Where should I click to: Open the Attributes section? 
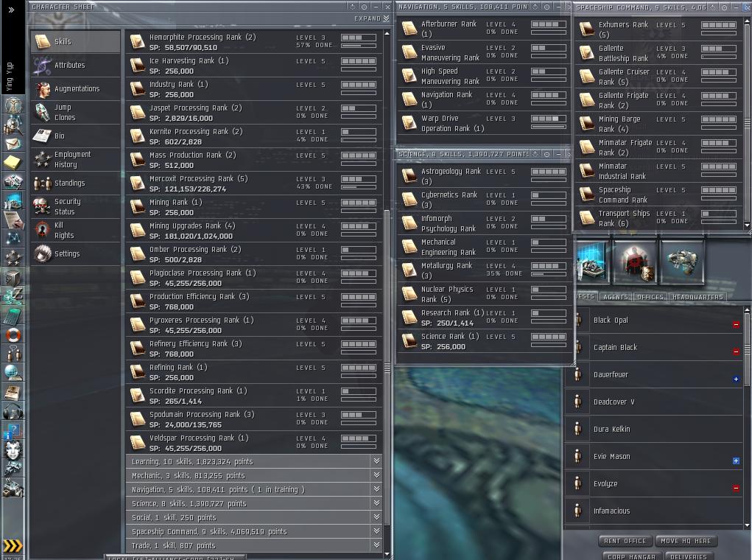point(75,66)
